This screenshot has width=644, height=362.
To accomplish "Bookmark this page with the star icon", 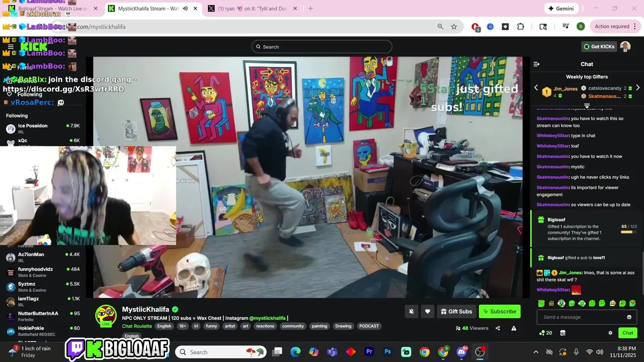I will click(x=454, y=27).
